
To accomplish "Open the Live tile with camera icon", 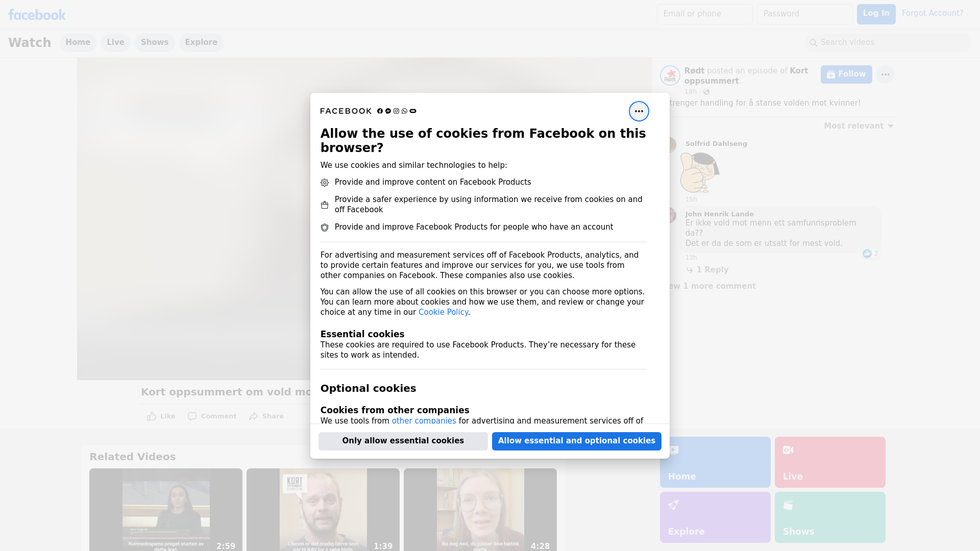I will click(830, 462).
